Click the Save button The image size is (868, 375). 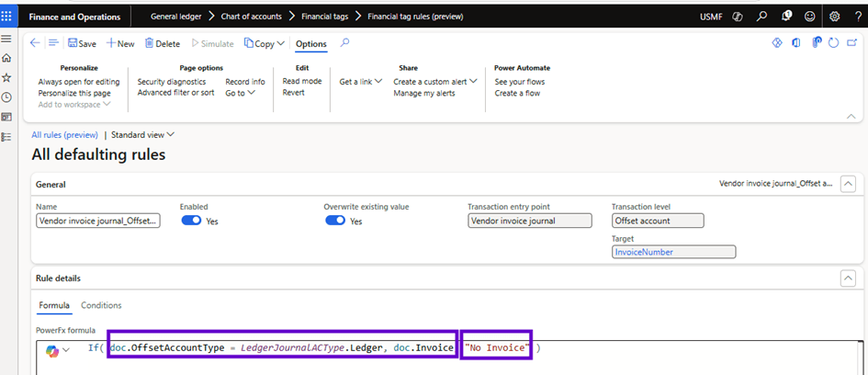click(x=82, y=43)
